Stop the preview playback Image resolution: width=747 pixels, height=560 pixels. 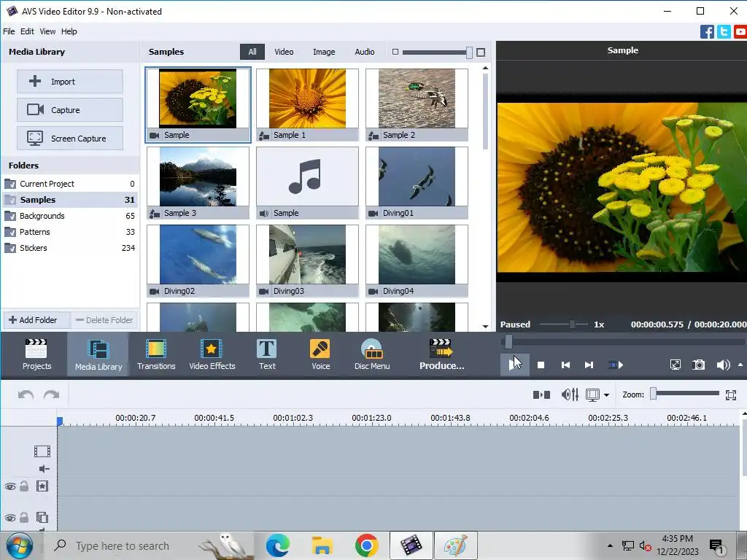541,365
